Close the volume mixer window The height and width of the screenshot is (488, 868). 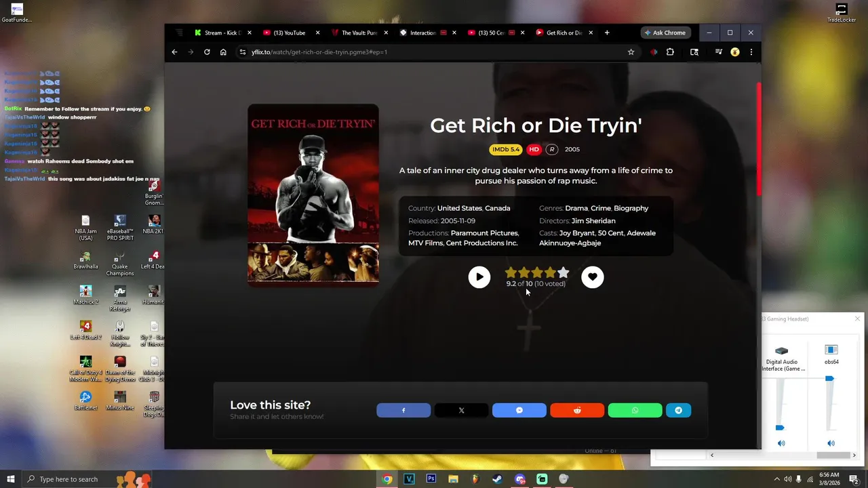tap(857, 319)
